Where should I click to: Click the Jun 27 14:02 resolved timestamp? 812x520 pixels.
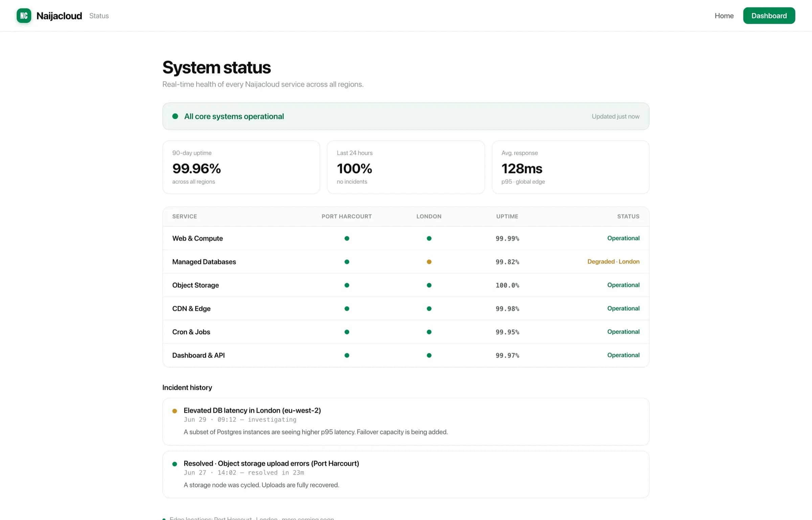[x=244, y=473]
